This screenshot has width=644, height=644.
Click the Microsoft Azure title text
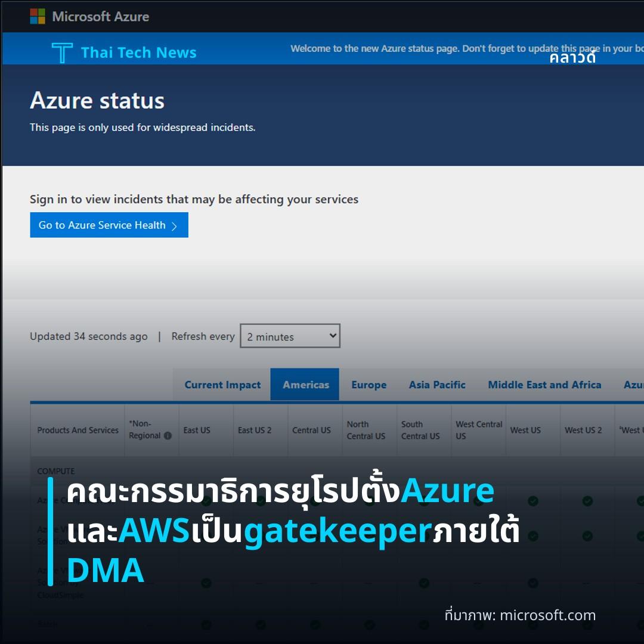point(101,17)
